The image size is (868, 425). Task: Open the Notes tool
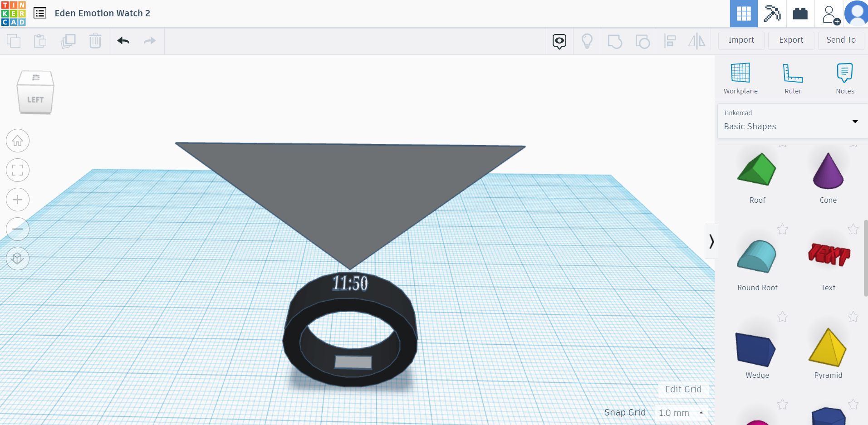click(845, 78)
